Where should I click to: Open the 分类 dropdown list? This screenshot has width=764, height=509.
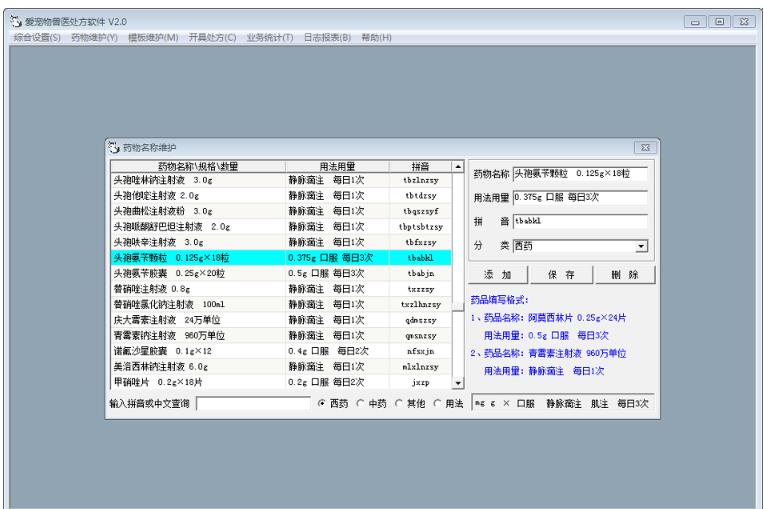(642, 246)
